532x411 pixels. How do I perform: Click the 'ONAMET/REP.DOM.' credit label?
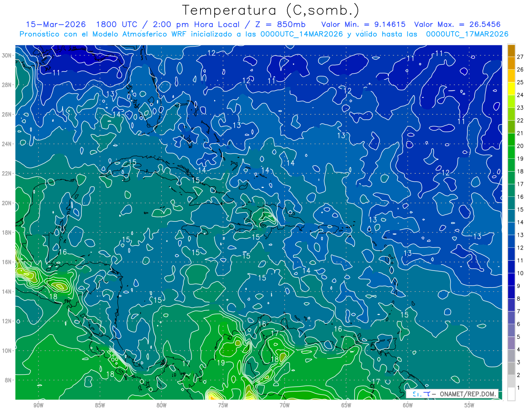click(x=467, y=394)
